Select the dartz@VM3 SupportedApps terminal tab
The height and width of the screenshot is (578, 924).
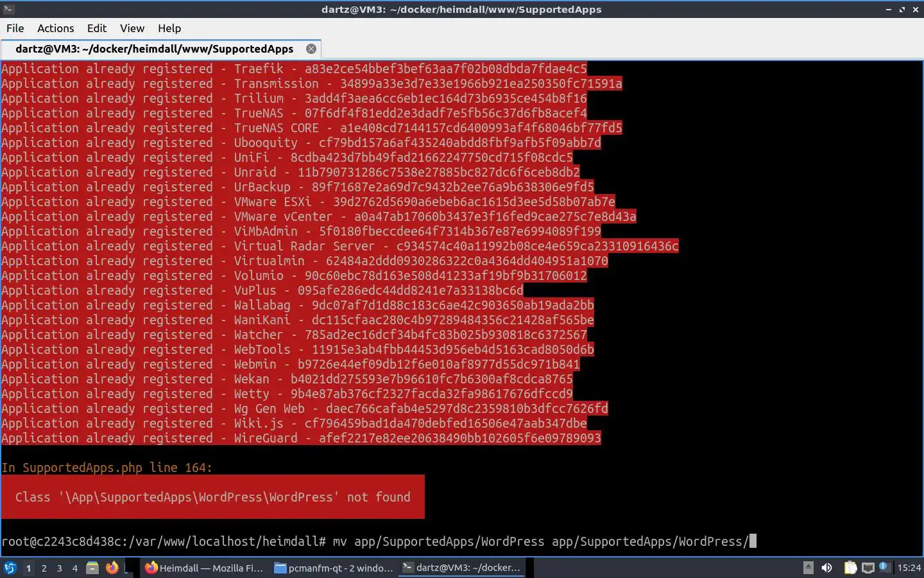click(160, 49)
